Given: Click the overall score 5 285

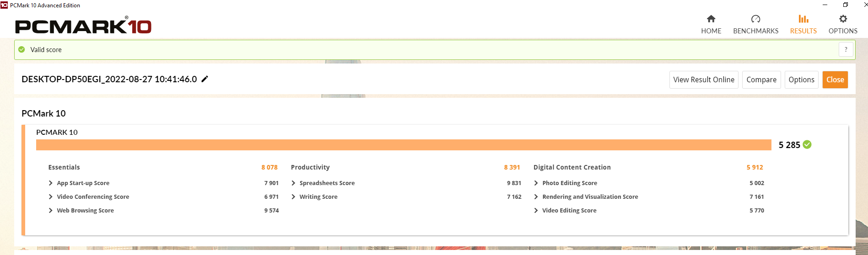Looking at the screenshot, I should tap(789, 145).
